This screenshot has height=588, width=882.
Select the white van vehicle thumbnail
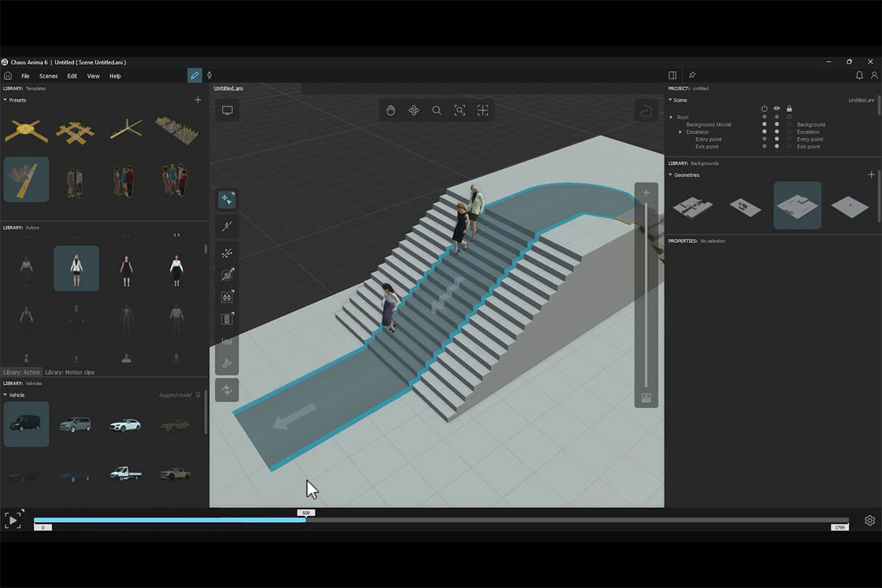point(75,425)
